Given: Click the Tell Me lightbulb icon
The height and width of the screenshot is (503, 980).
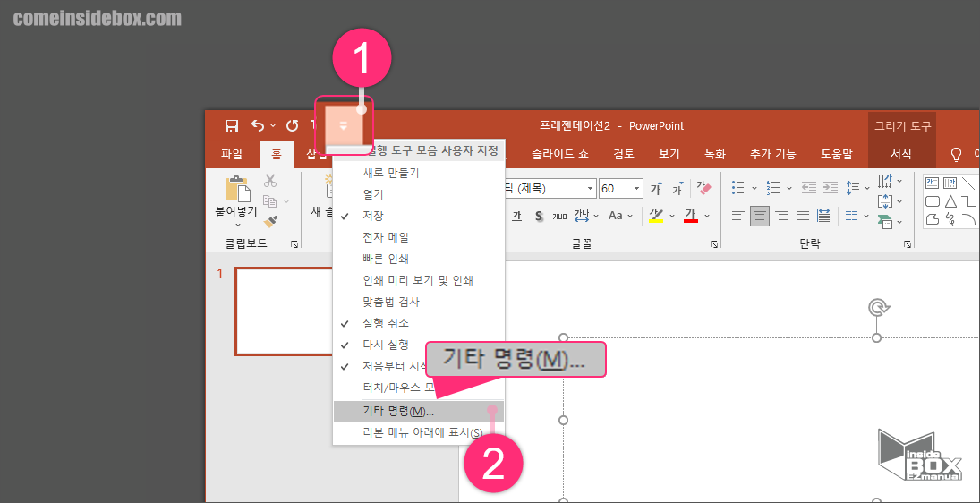Looking at the screenshot, I should pyautogui.click(x=956, y=154).
